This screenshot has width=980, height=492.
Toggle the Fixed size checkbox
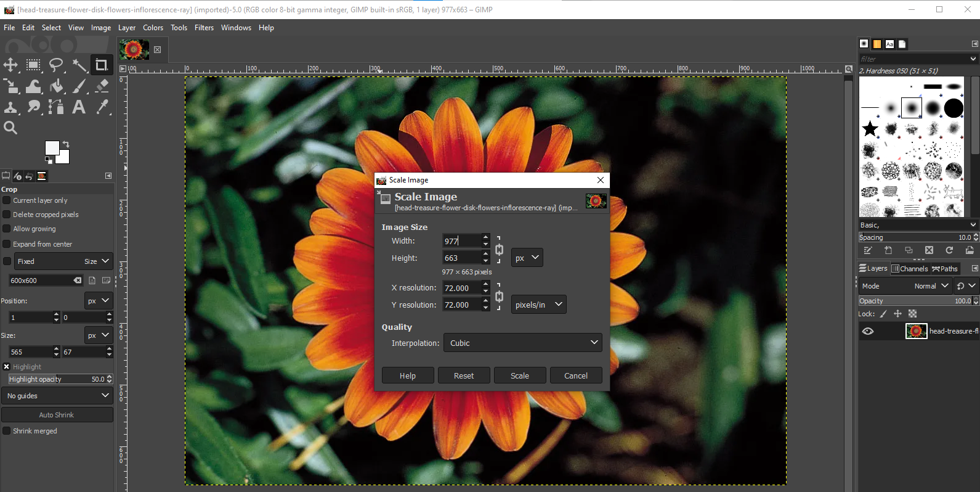tap(7, 261)
